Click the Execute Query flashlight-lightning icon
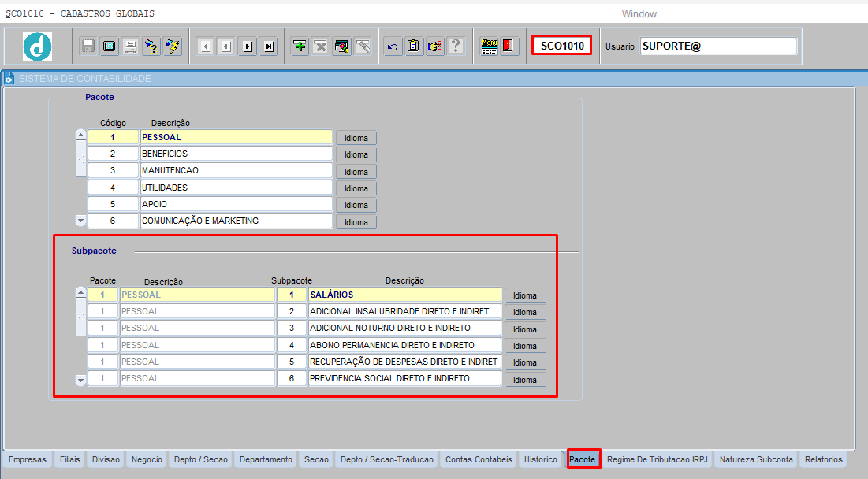 (x=172, y=46)
